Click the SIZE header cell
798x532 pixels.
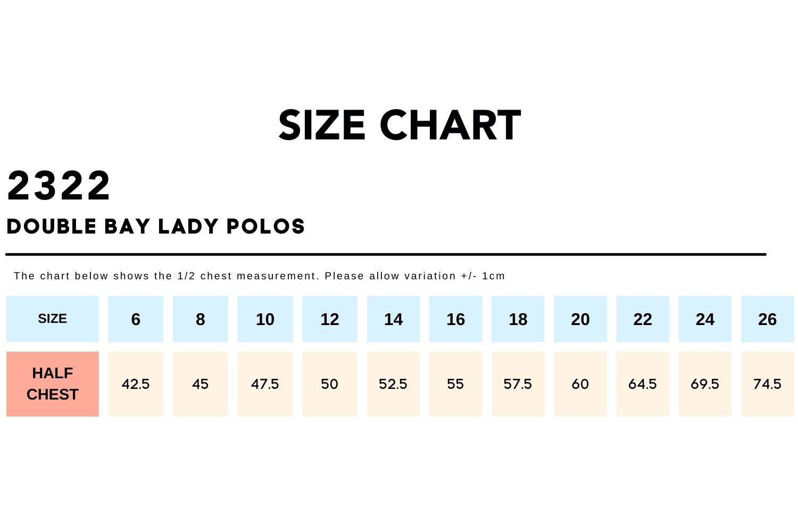52,319
